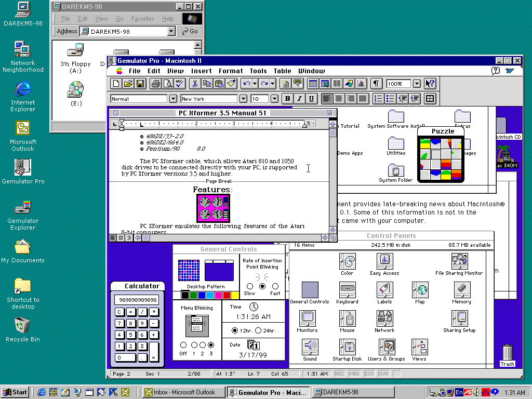
Task: Open the New York font dropdown arrow
Action: (x=243, y=99)
